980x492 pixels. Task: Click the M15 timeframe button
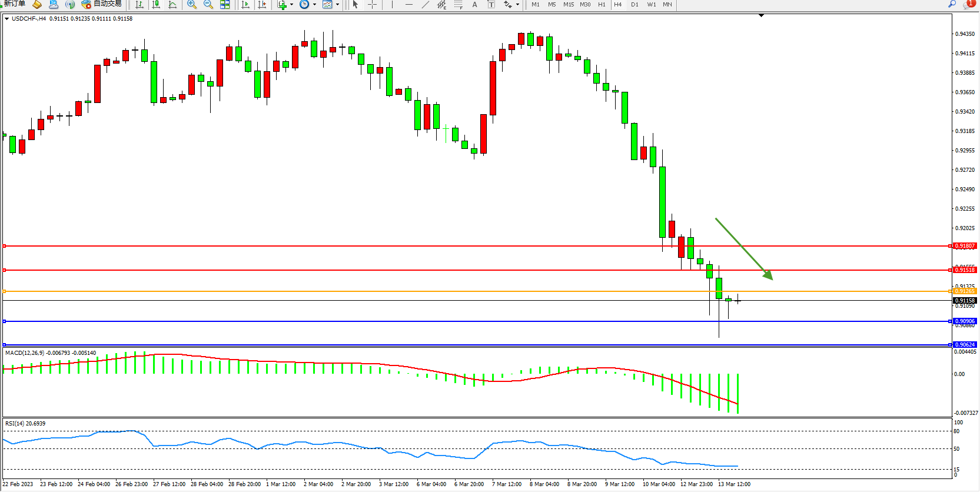pos(568,4)
